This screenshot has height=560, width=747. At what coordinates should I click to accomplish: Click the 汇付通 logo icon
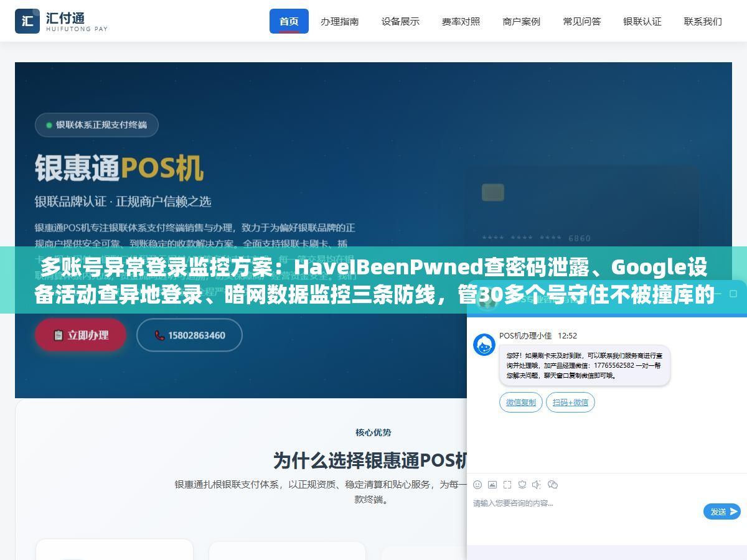(27, 21)
